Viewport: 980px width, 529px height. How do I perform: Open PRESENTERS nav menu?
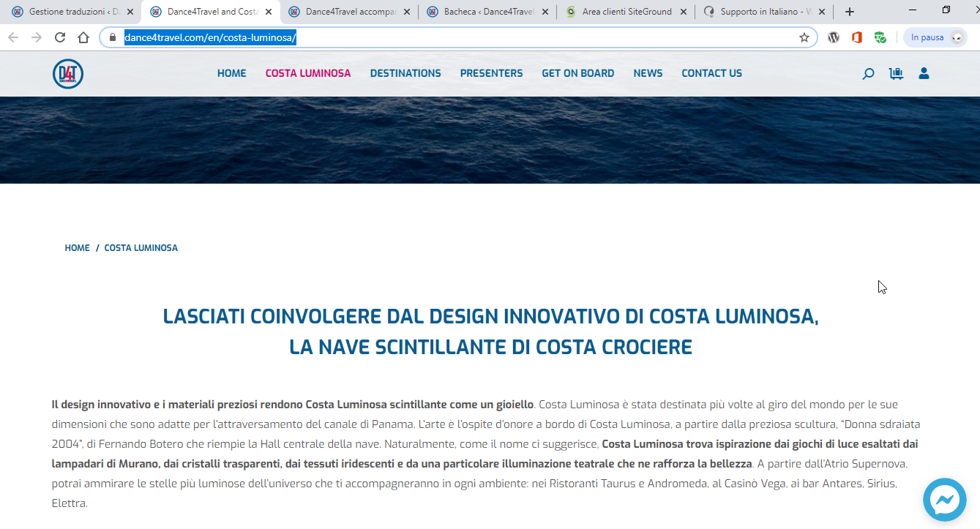[492, 73]
